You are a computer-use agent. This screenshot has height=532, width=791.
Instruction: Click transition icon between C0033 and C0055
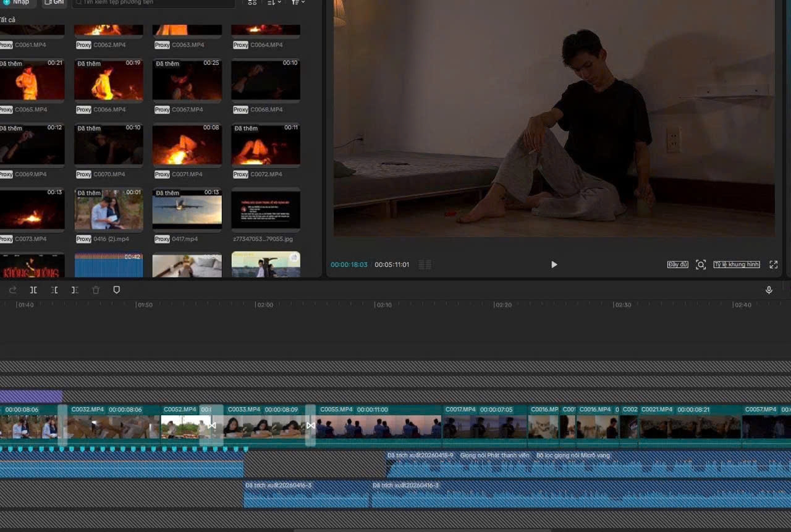pyautogui.click(x=311, y=425)
